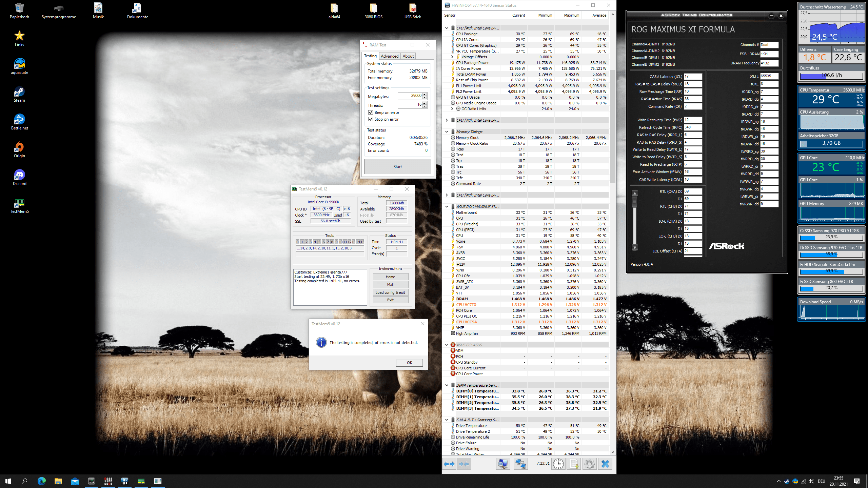Click Home button in TestMem5
Viewport: 868px width, 488px height.
pos(391,277)
